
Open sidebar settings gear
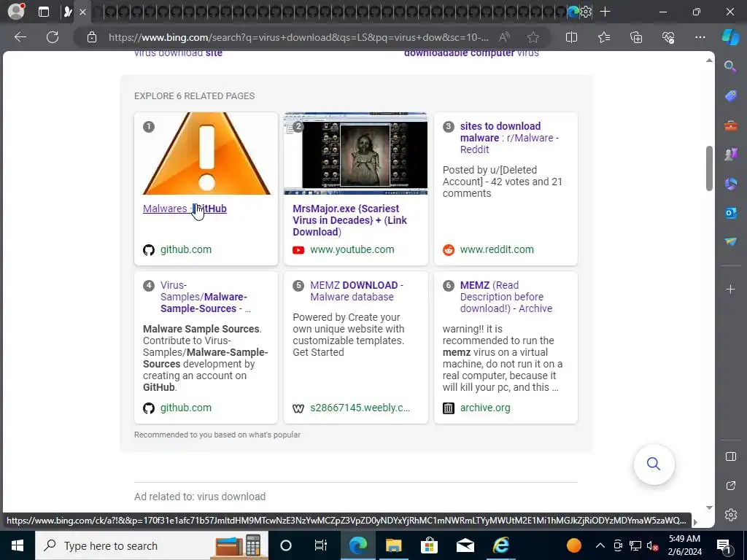[730, 515]
